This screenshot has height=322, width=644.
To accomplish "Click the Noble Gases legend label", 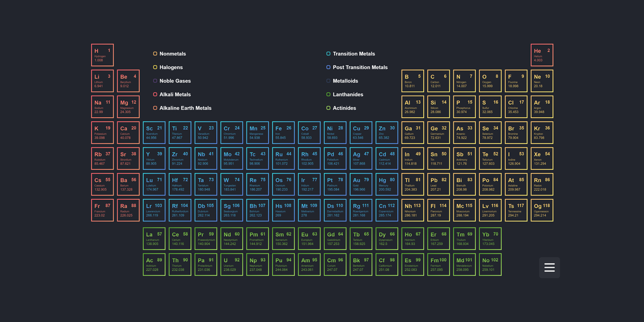I will pyautogui.click(x=175, y=81).
